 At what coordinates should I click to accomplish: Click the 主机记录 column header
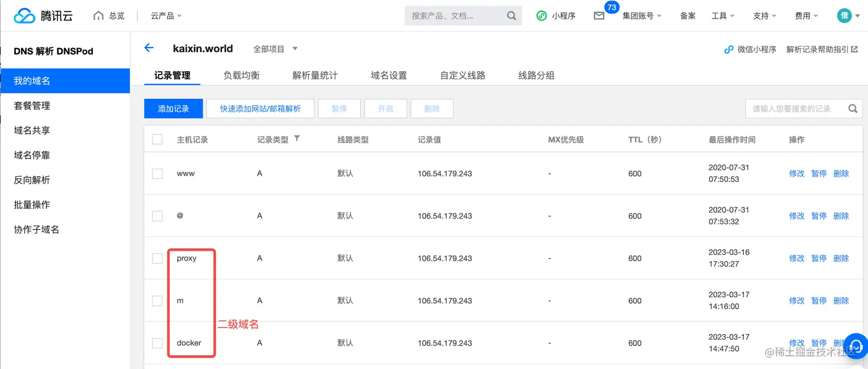(192, 139)
